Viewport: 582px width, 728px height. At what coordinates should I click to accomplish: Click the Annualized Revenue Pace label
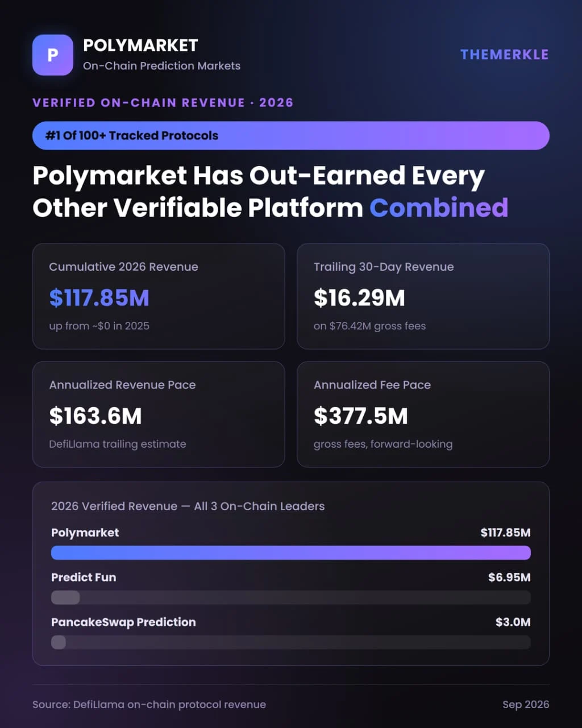click(x=122, y=385)
